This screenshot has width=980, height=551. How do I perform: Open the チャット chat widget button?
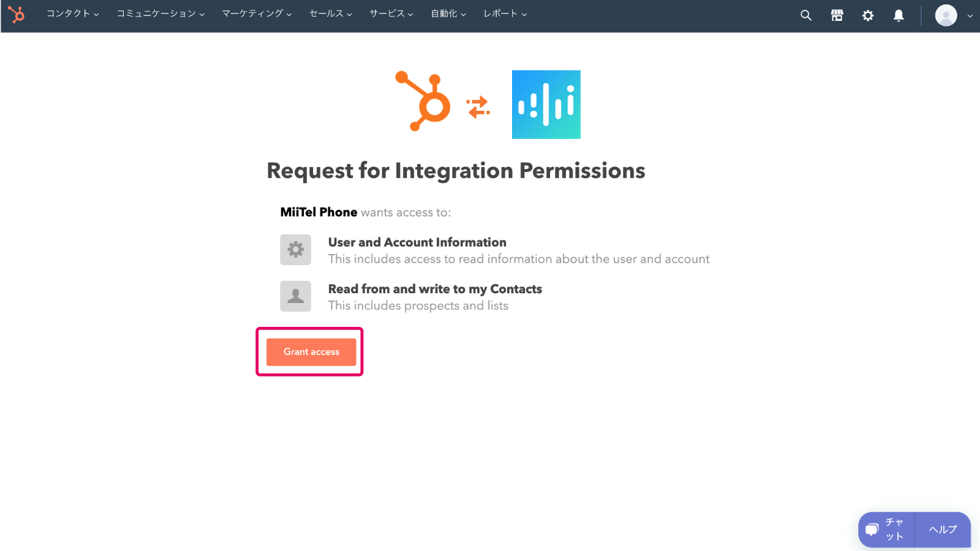pyautogui.click(x=886, y=530)
